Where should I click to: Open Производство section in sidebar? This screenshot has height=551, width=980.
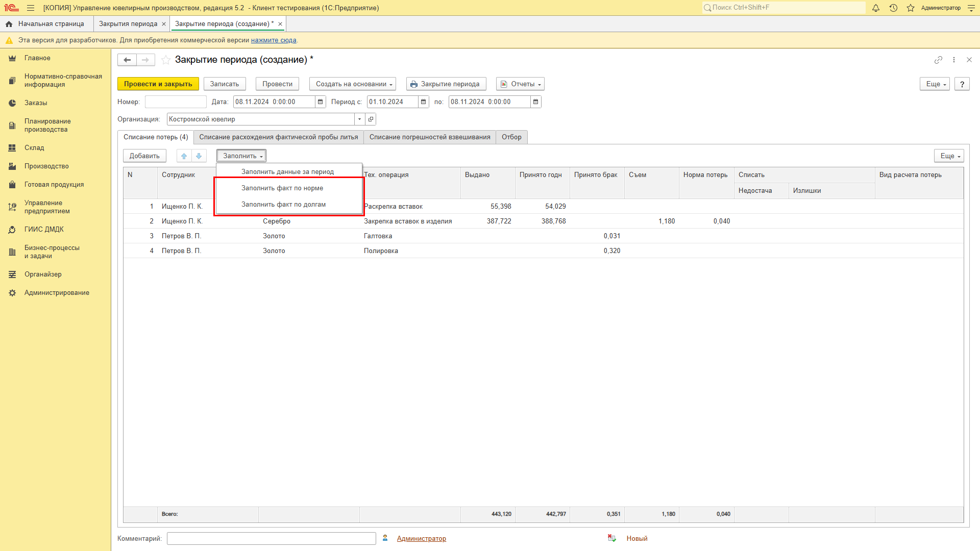pyautogui.click(x=46, y=166)
